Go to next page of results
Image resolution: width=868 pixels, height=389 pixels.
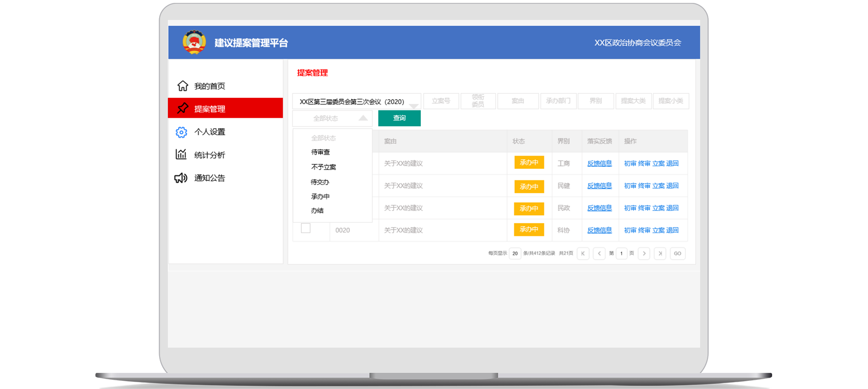[x=644, y=253]
